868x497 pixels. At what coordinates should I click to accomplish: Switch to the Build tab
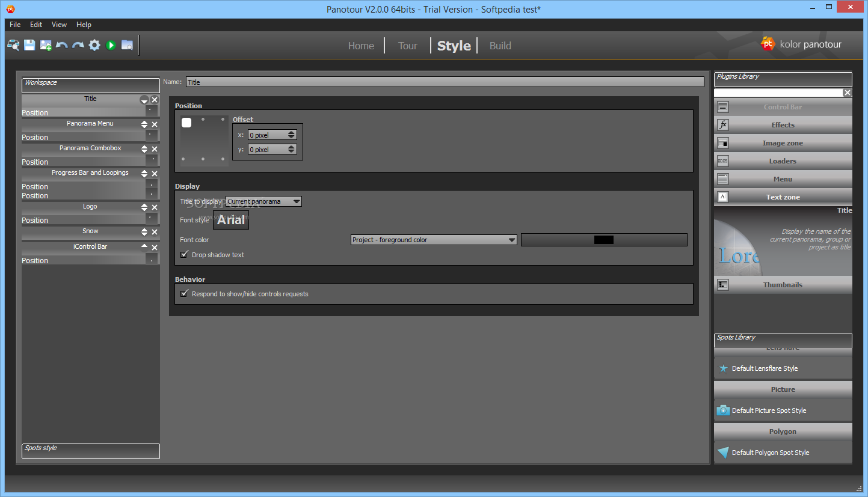(x=500, y=46)
